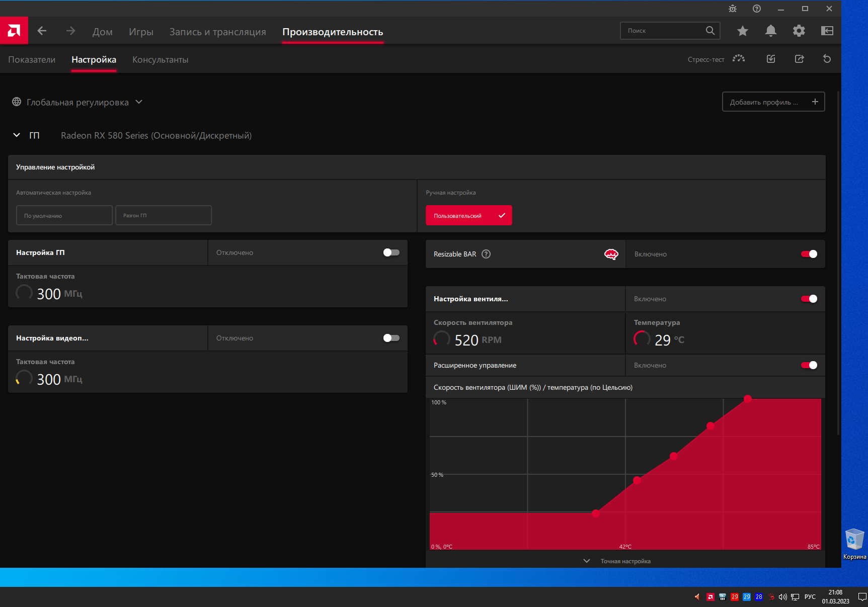Open notifications bell in Radeon Software
Image resolution: width=868 pixels, height=607 pixels.
pos(770,31)
